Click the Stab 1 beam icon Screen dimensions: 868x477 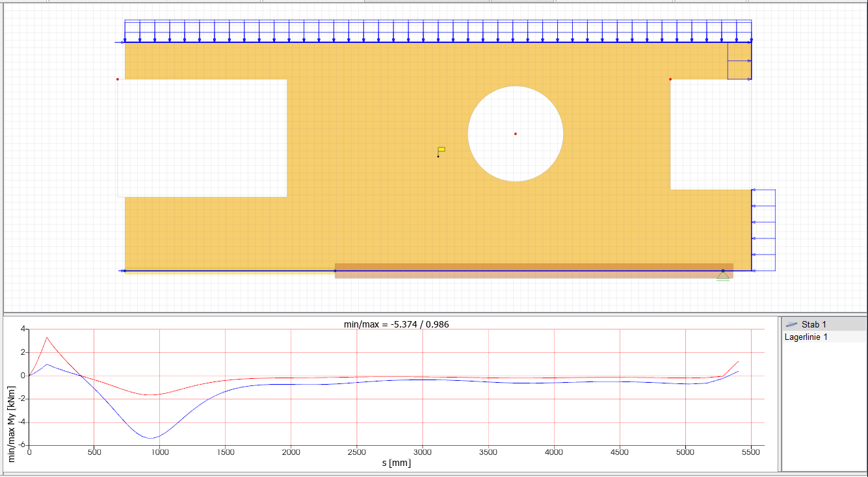pos(791,324)
